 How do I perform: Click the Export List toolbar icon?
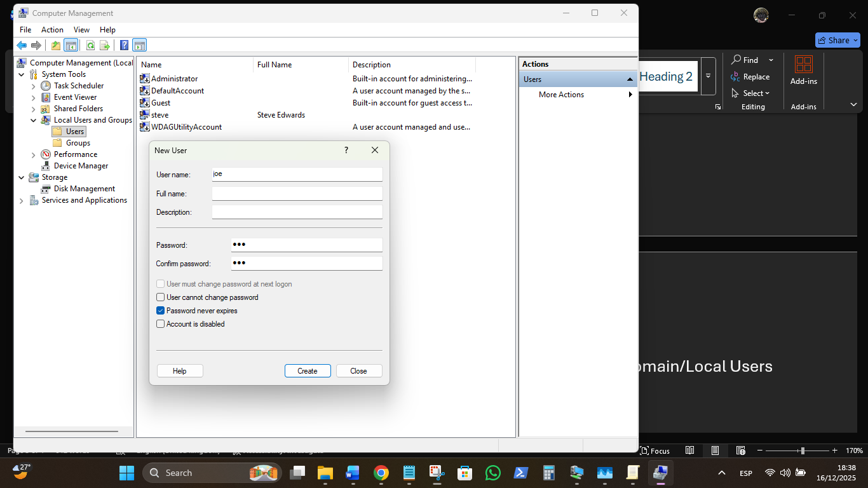tap(105, 45)
